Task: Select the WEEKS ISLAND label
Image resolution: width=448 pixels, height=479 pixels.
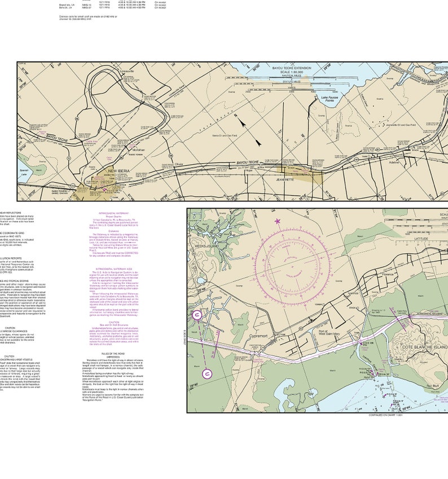Action: pyautogui.click(x=207, y=246)
